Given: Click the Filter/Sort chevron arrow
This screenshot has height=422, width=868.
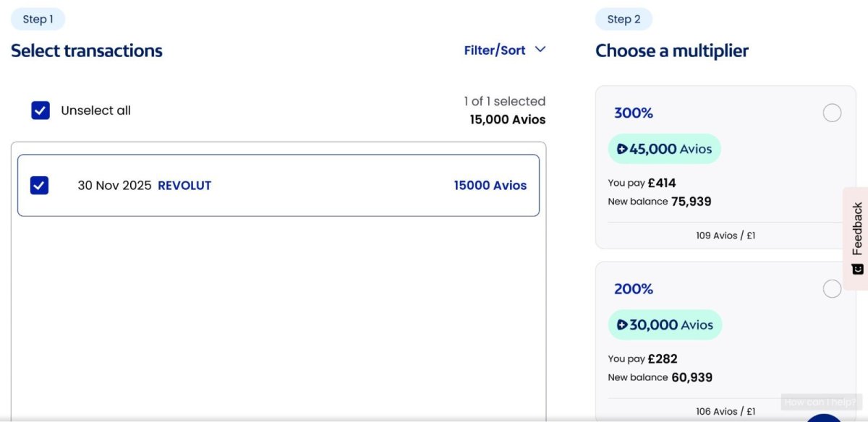Looking at the screenshot, I should (x=540, y=50).
